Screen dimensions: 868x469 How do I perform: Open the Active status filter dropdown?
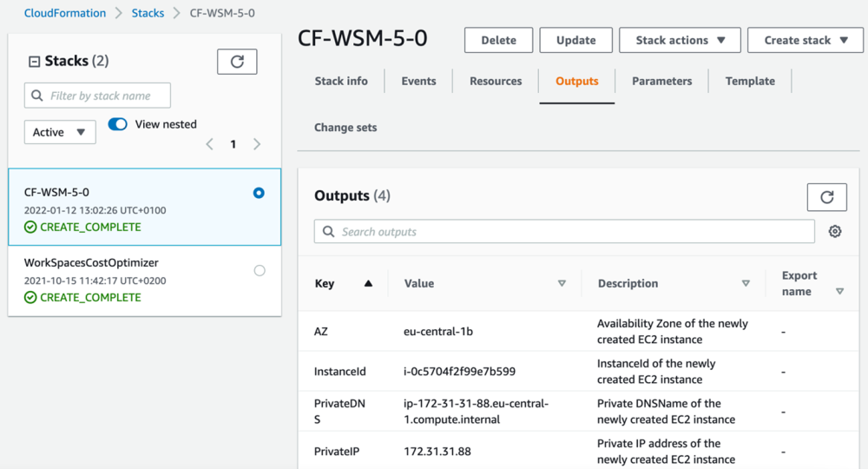[60, 132]
